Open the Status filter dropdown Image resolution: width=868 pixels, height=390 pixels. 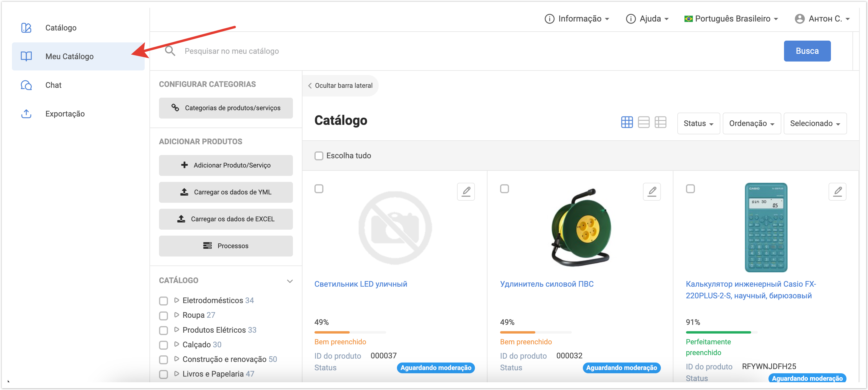pyautogui.click(x=698, y=124)
